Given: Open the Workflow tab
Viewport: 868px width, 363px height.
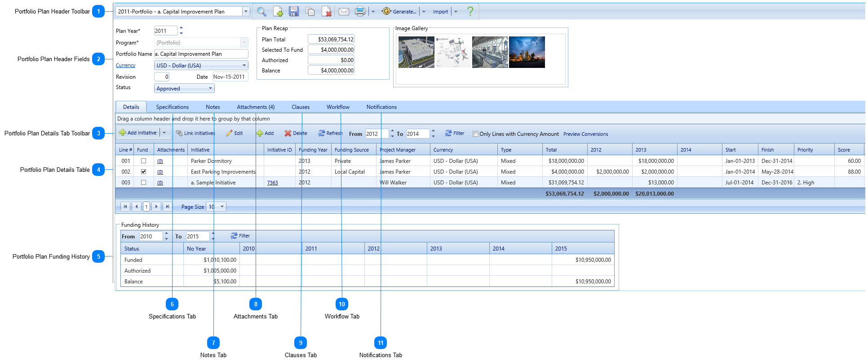Looking at the screenshot, I should [x=338, y=107].
